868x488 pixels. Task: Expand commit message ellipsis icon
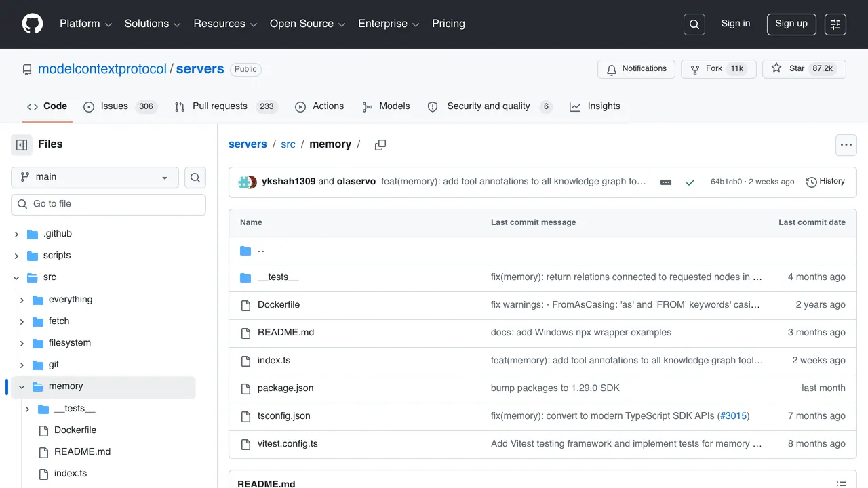point(666,182)
